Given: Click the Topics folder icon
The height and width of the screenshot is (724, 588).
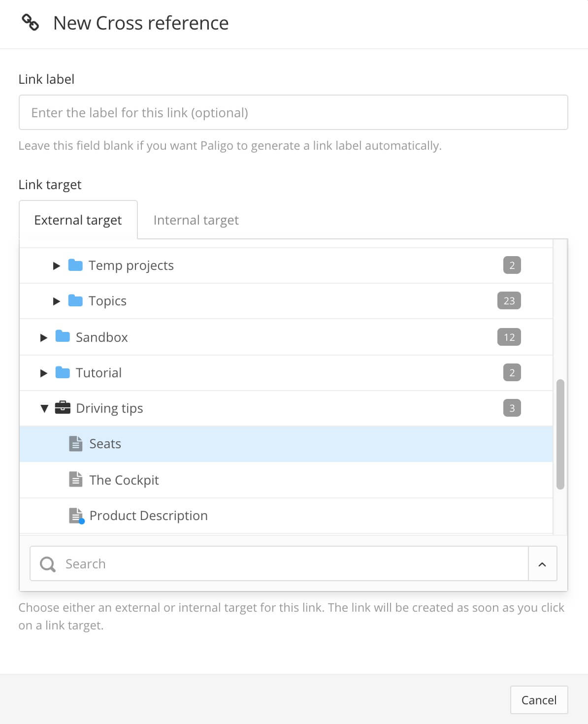Looking at the screenshot, I should click(x=75, y=300).
